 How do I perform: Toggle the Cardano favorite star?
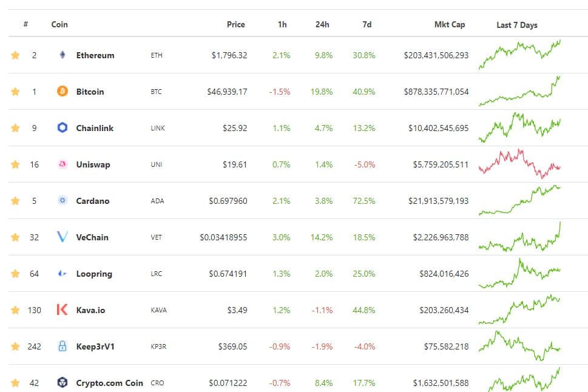coord(15,201)
